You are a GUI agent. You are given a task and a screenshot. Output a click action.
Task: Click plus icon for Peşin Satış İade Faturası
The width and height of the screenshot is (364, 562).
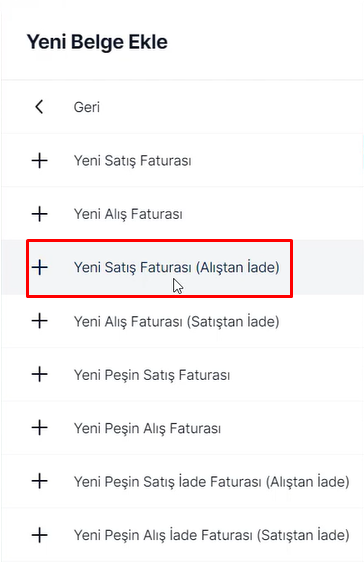39,481
